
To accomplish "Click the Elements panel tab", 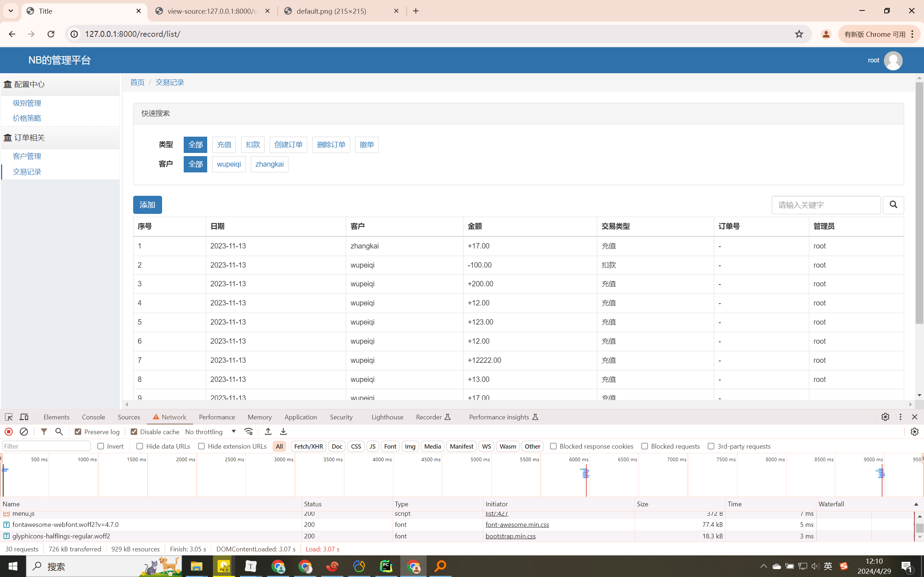I will pyautogui.click(x=57, y=417).
